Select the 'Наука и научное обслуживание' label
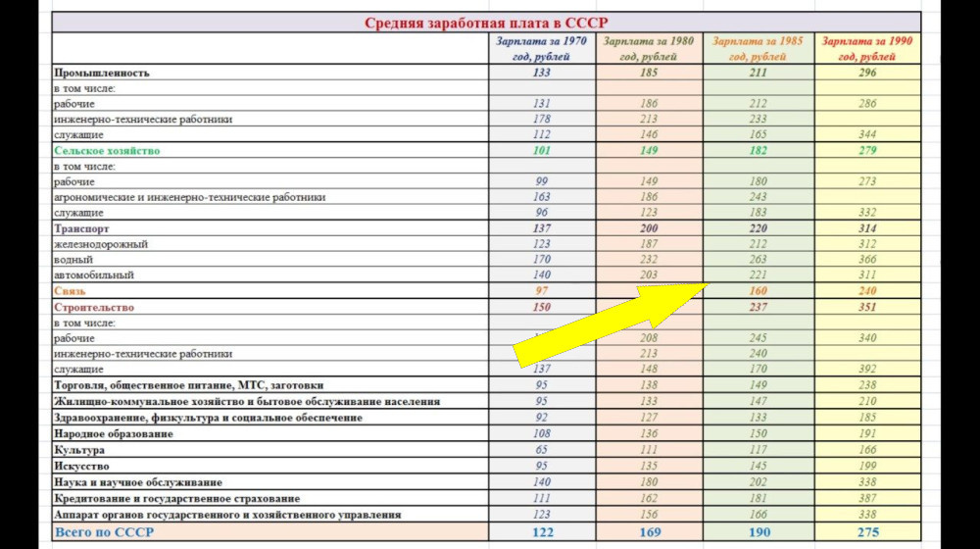980x549 pixels. pyautogui.click(x=138, y=482)
